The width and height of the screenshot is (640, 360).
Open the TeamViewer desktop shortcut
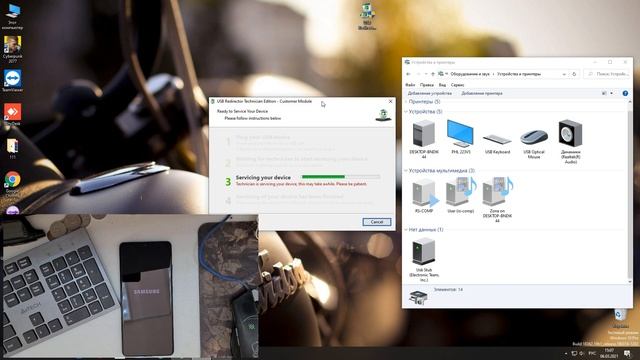pos(12,80)
